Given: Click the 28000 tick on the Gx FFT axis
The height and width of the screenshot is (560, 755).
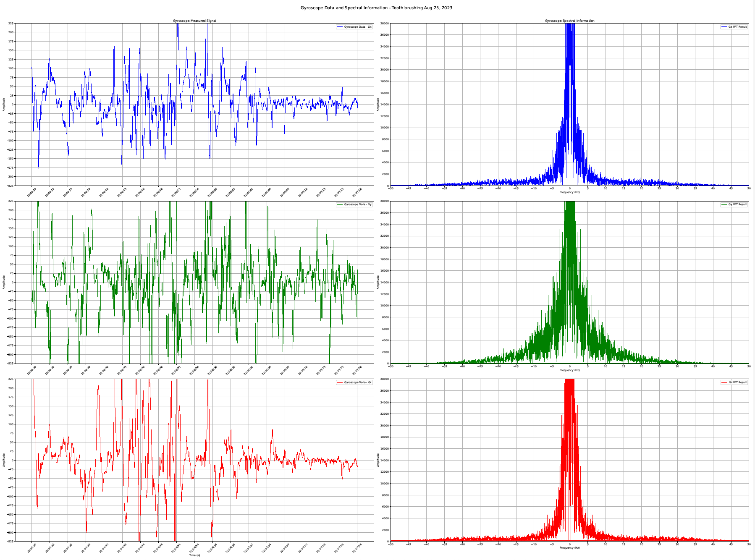Looking at the screenshot, I should [385, 24].
